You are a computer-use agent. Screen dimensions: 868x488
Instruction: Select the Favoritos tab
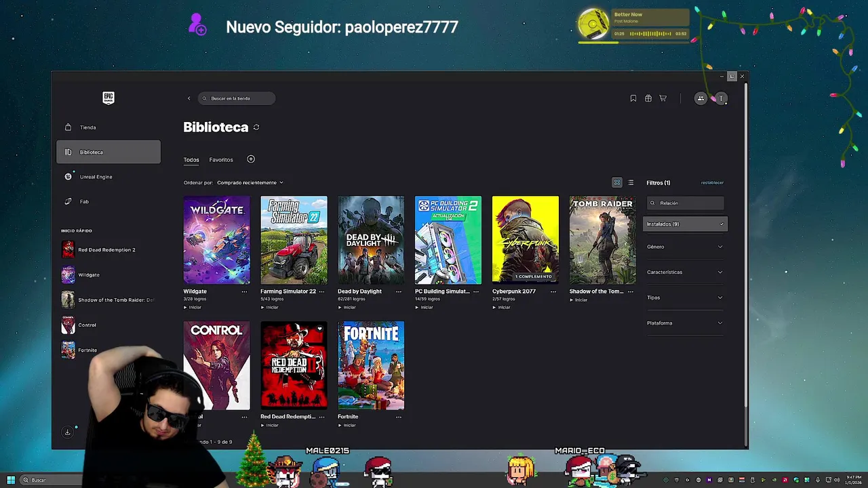[221, 160]
